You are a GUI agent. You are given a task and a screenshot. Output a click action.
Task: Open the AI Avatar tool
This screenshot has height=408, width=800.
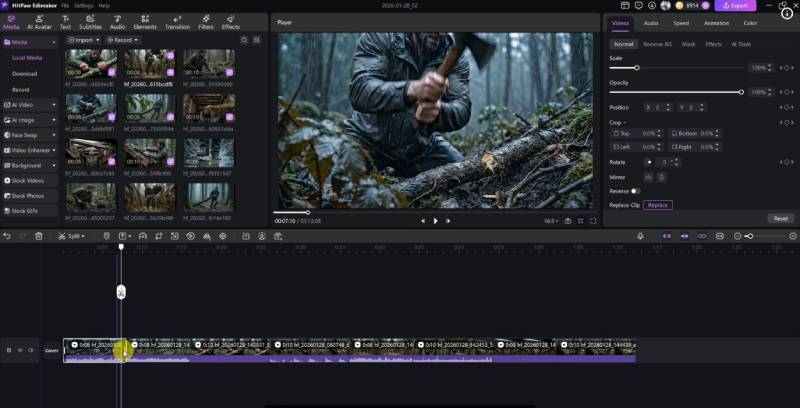pos(39,22)
